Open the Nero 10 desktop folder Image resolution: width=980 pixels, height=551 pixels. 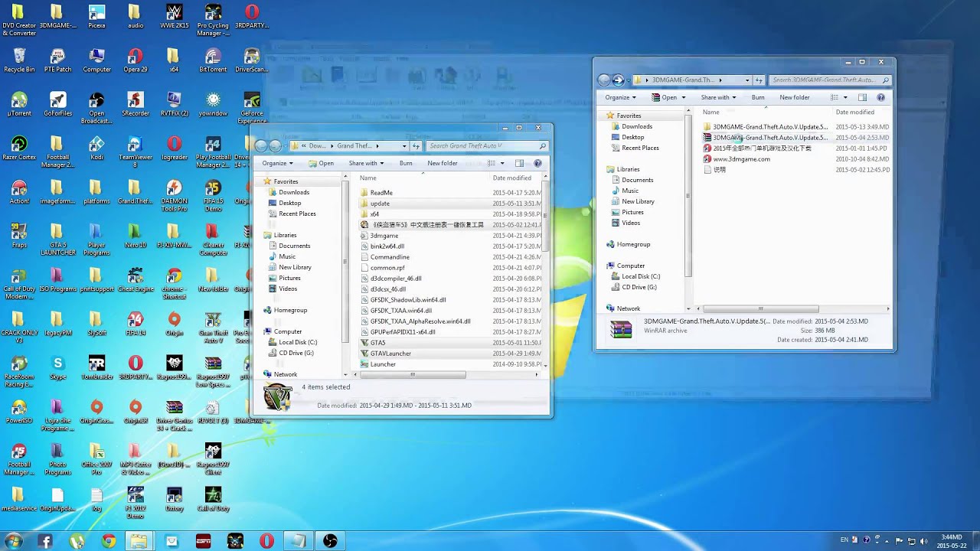(135, 236)
